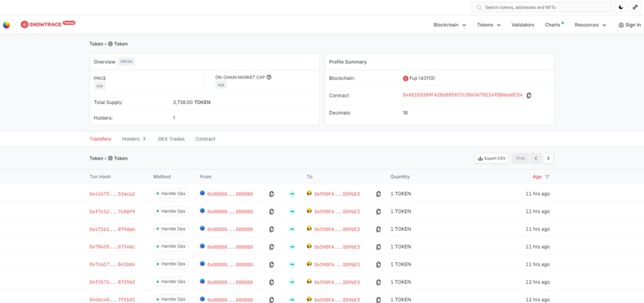Open the Snowtrace home logo
The height and width of the screenshot is (303, 644).
coord(48,24)
